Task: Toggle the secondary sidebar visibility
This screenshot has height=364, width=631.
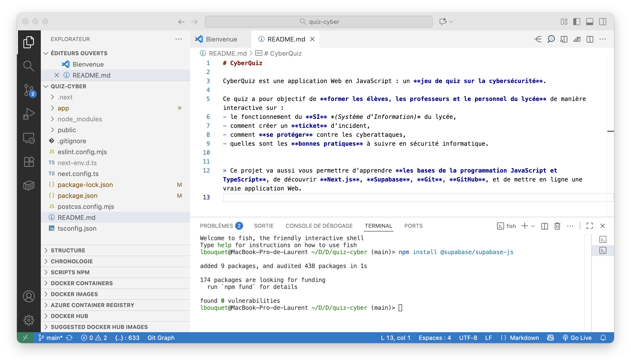Action: pyautogui.click(x=603, y=22)
